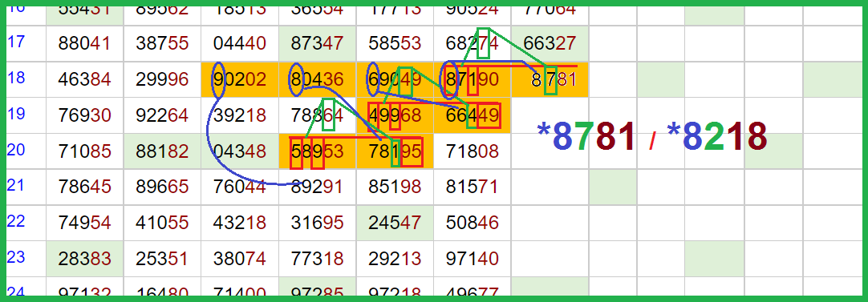The width and height of the screenshot is (868, 302).
Task: Select the cell with number 76044
Action: point(240,187)
